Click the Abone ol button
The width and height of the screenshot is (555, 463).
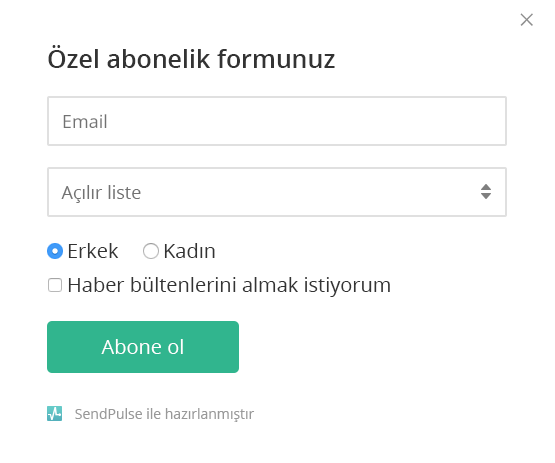click(143, 347)
